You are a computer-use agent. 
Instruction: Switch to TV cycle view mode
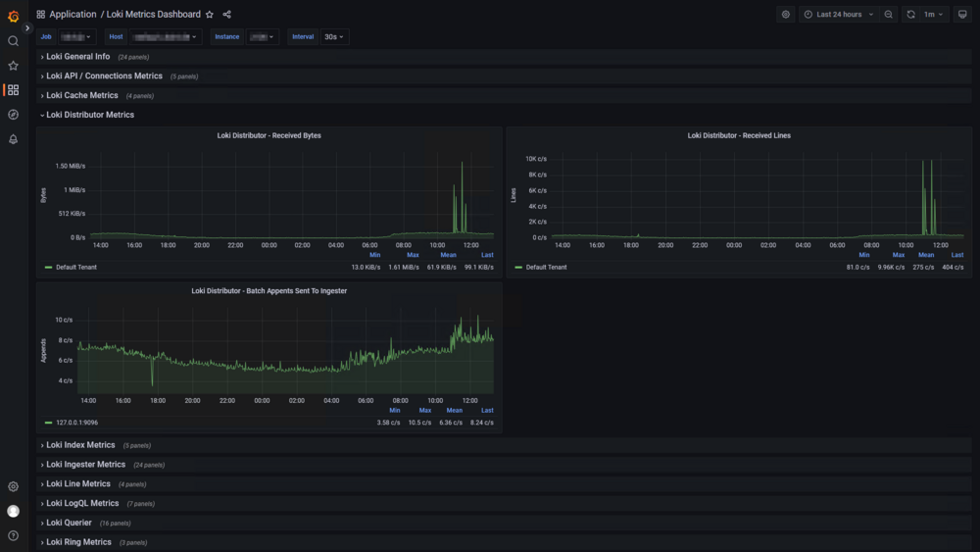962,15
